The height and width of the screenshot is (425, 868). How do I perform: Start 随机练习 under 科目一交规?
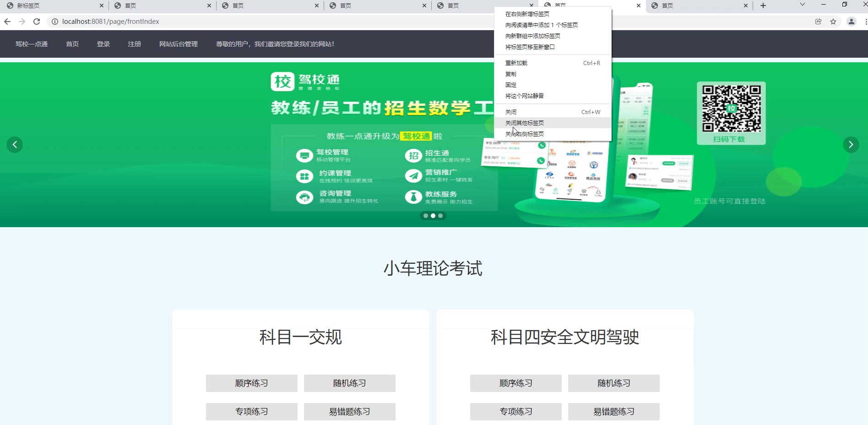(x=350, y=383)
